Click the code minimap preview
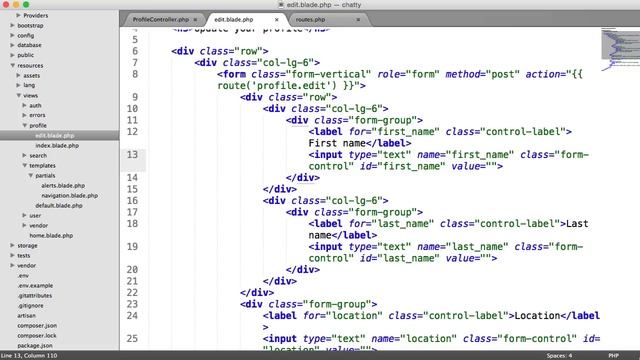This screenshot has height=360, width=640. pos(620,49)
